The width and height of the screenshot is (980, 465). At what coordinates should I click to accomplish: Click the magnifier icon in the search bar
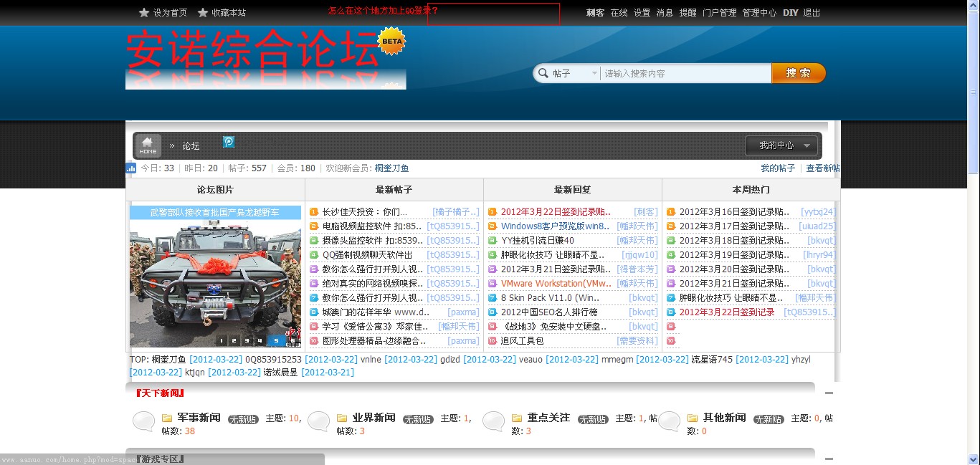coord(544,72)
